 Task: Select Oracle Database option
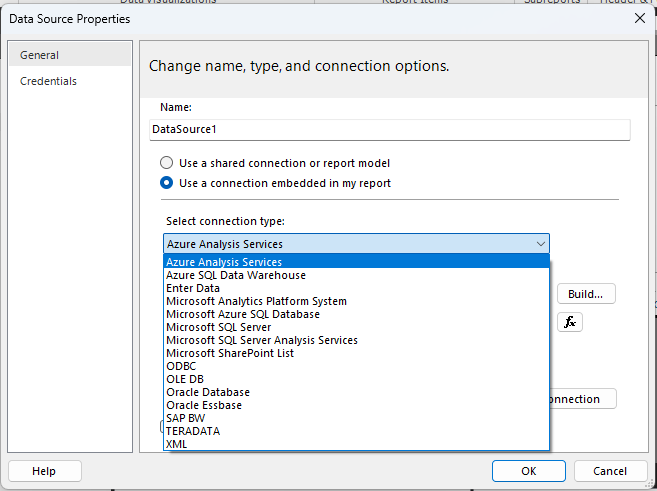pos(356,392)
